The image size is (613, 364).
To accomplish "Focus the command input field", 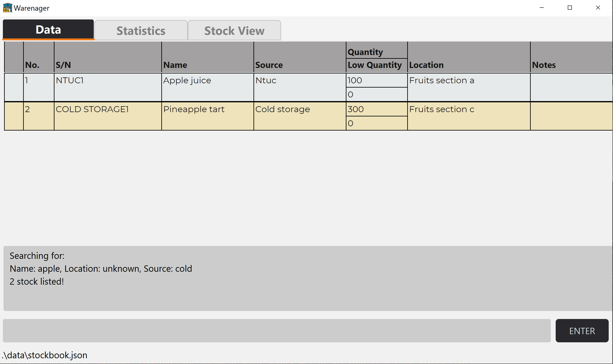I will pyautogui.click(x=277, y=331).
